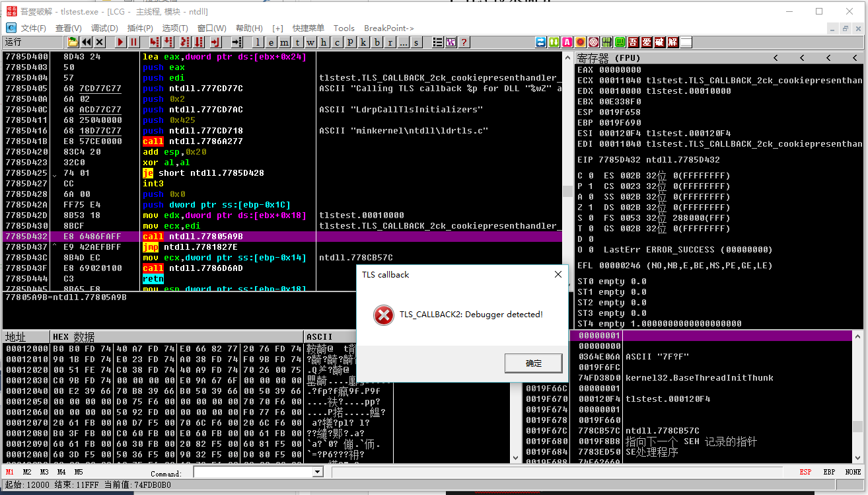Run the program with red play icon
The width and height of the screenshot is (868, 495).
click(121, 42)
